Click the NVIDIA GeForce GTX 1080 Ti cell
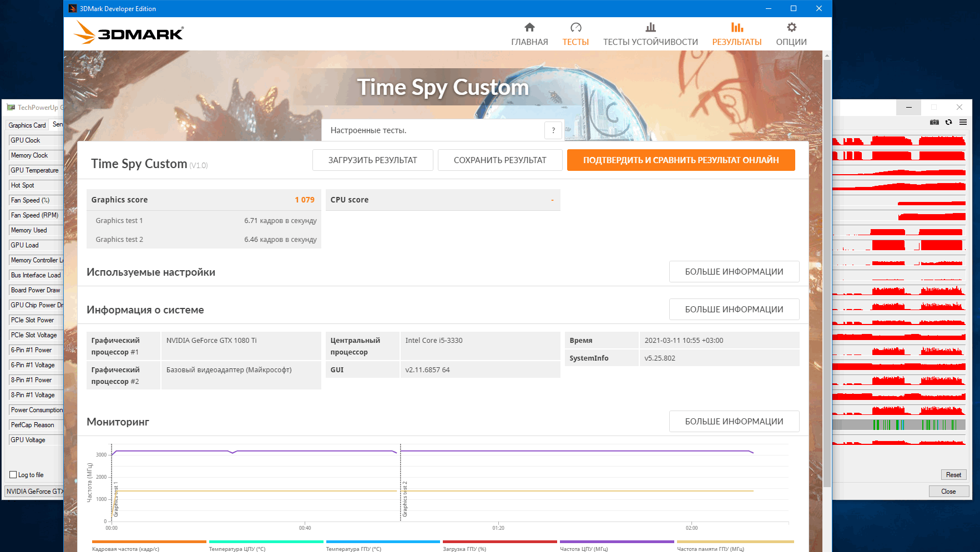Screen dimensions: 980x552 click(x=241, y=346)
